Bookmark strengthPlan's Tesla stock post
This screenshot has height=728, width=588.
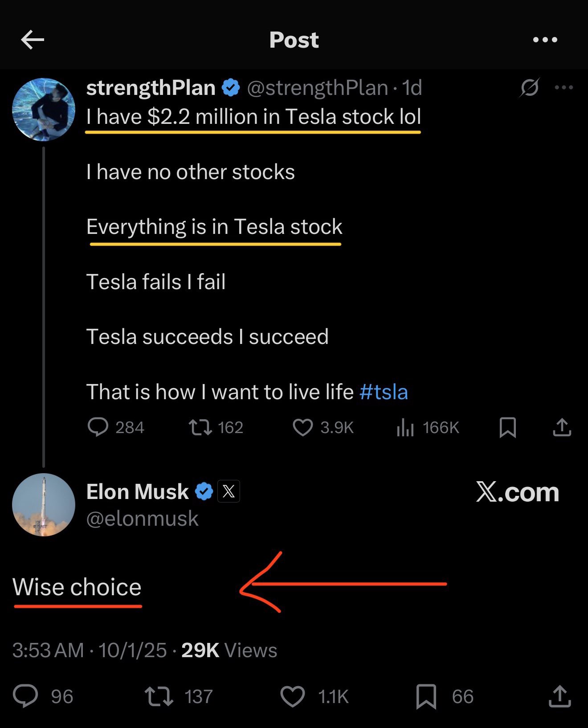508,428
